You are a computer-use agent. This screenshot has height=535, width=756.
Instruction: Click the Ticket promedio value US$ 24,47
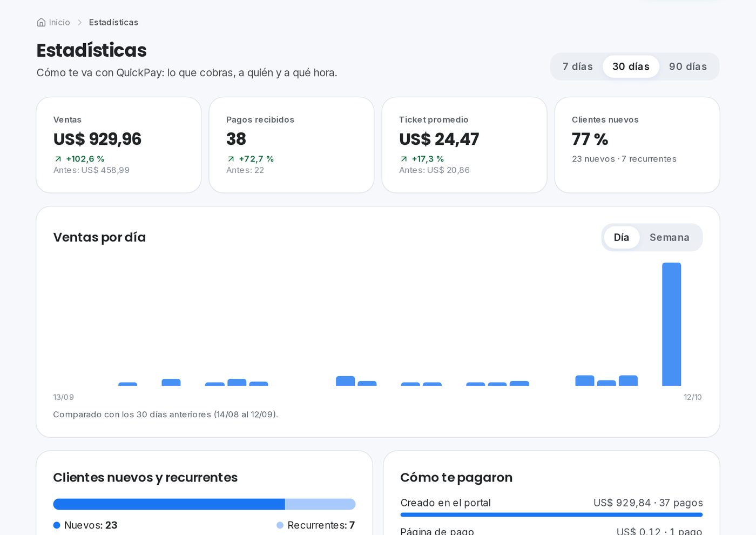pos(439,139)
